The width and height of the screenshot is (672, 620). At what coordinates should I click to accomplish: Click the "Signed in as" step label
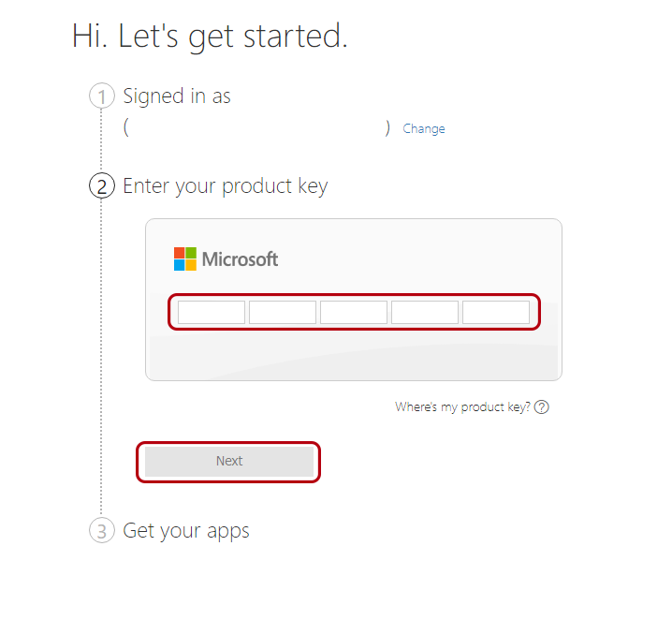(x=177, y=96)
